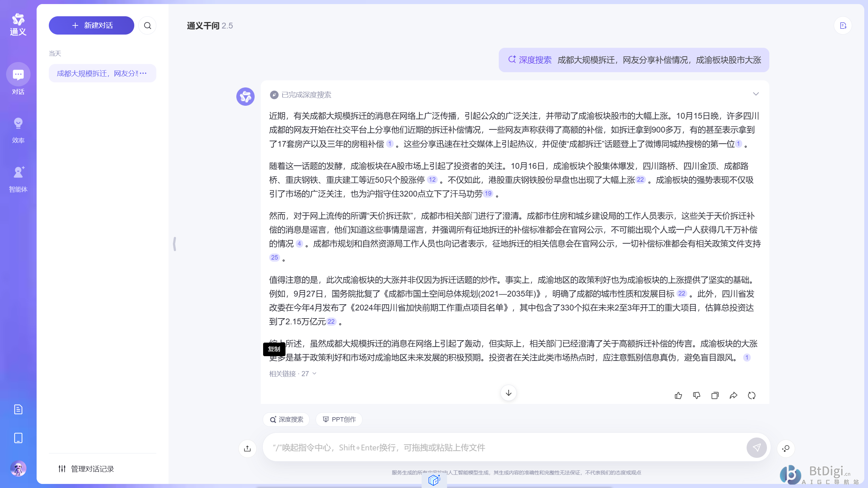Open 管理对话记录 settings
The width and height of the screenshot is (868, 488).
[x=86, y=469]
